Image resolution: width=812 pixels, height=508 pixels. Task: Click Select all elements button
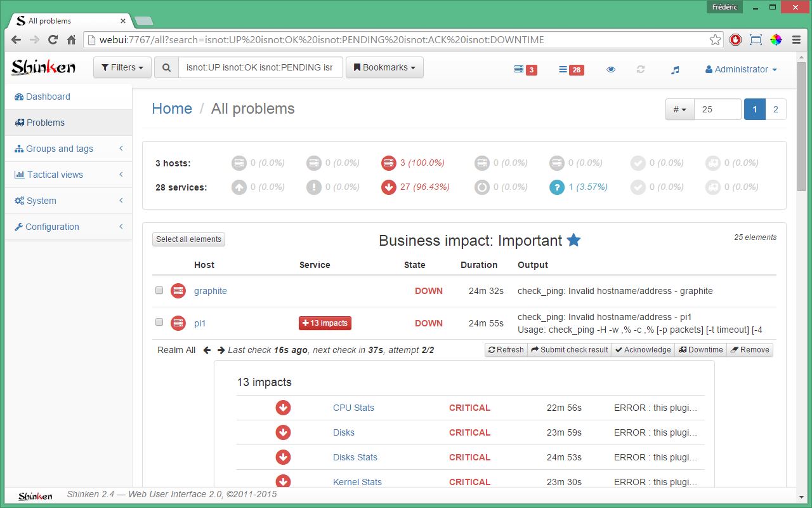(x=188, y=239)
